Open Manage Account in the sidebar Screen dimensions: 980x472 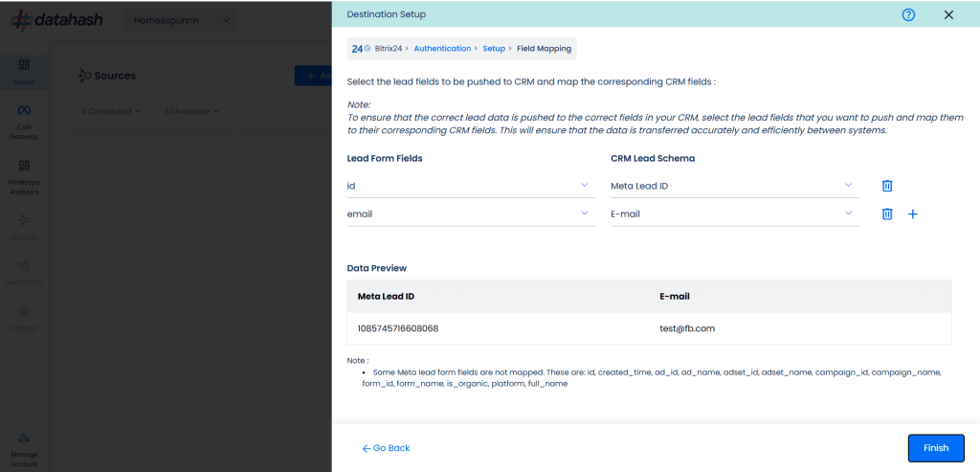click(24, 450)
